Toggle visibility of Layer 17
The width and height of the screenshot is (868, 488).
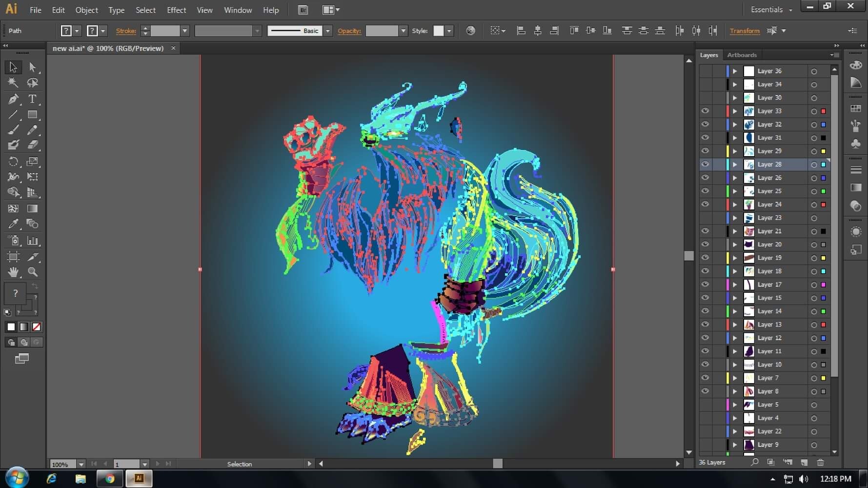click(705, 285)
